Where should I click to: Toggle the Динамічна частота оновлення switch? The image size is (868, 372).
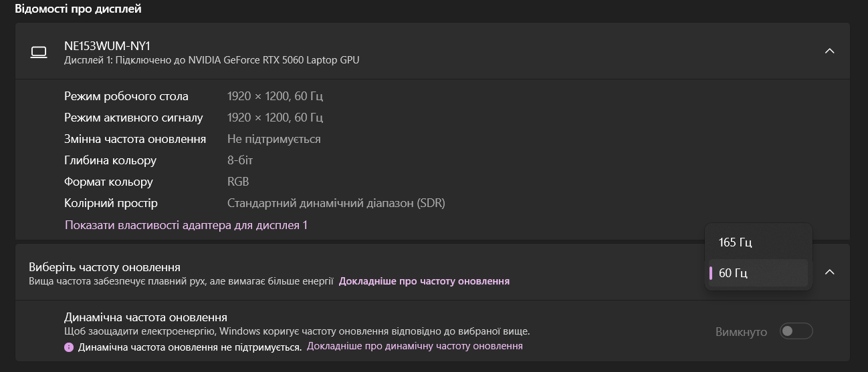(x=796, y=331)
